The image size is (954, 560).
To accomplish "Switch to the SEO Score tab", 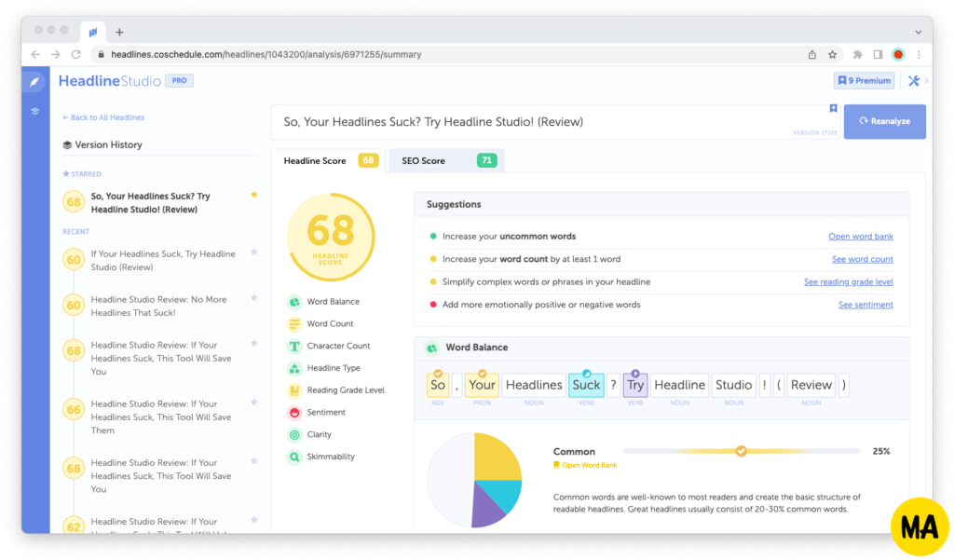I will pos(446,160).
